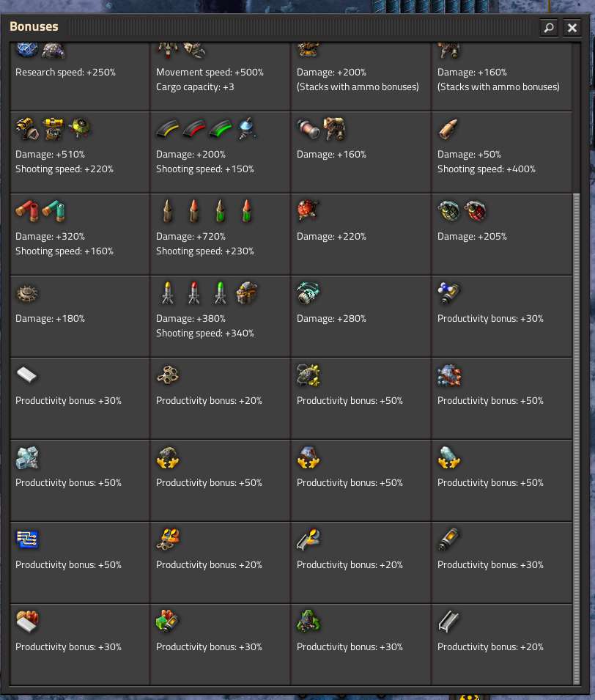Click the blue processing unit circuit icon
Screen dimensions: 595x700
[26, 539]
